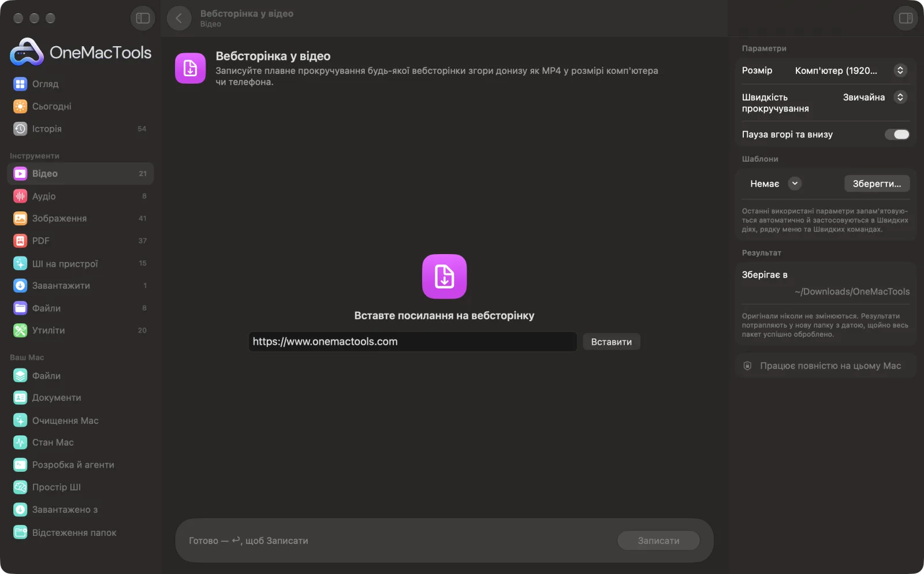Screen dimensions: 924x574
Task: Open the Файли tools category with count 8
Action: (80, 308)
